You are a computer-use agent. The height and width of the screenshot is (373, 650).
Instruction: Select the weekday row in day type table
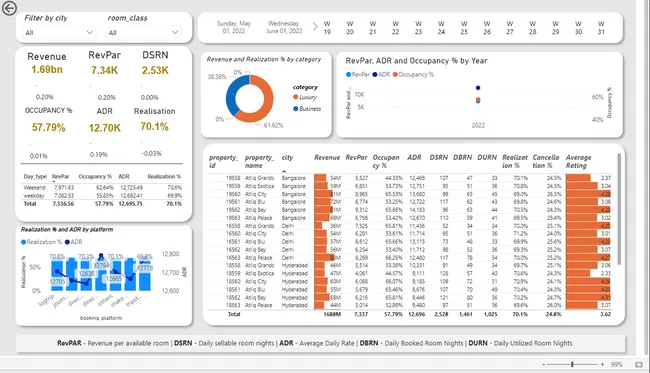(x=102, y=196)
